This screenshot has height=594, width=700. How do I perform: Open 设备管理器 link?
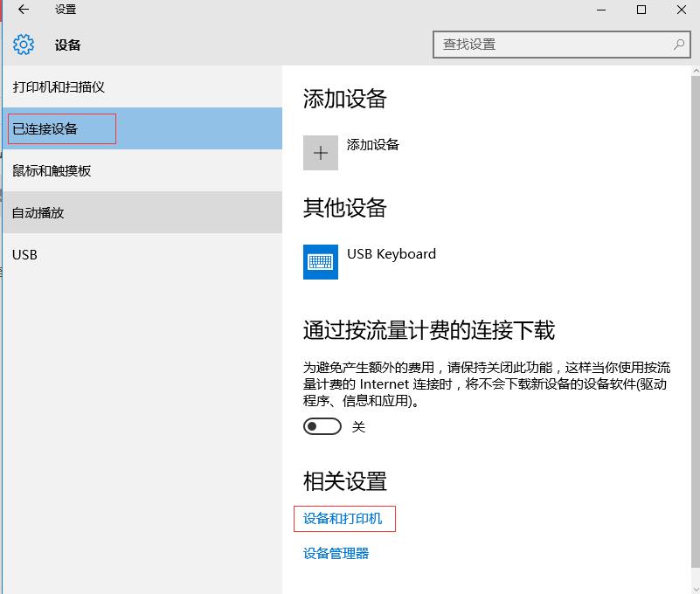[x=336, y=553]
